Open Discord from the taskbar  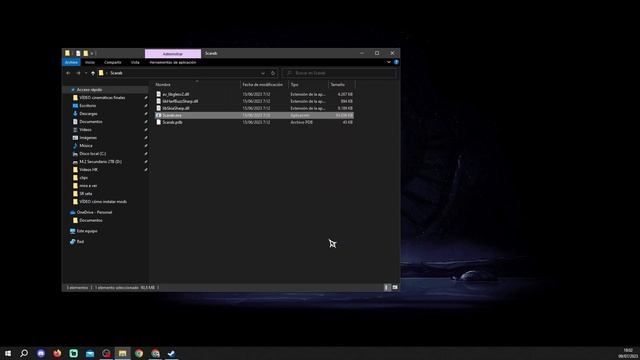coord(41,353)
